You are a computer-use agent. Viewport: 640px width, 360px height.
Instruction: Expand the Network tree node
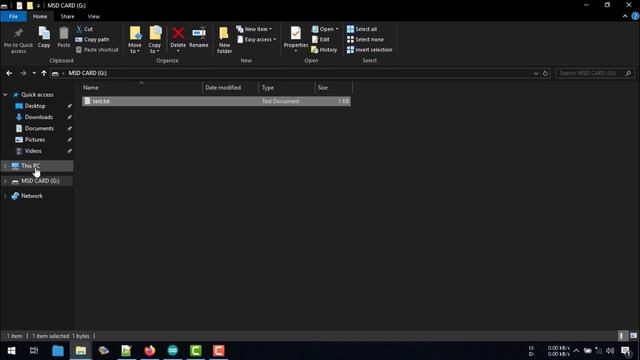tap(5, 196)
